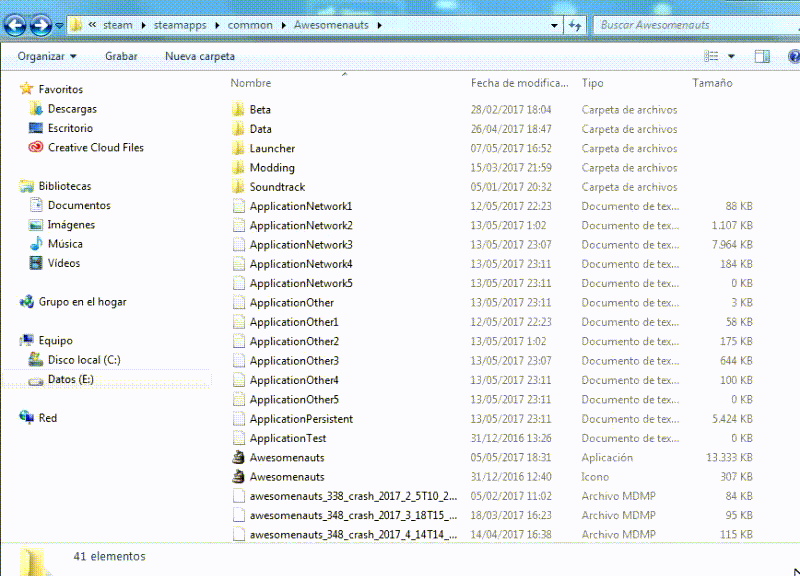Select the ApplicationOther file icon
Viewport: 800px width, 576px height.
(x=238, y=303)
